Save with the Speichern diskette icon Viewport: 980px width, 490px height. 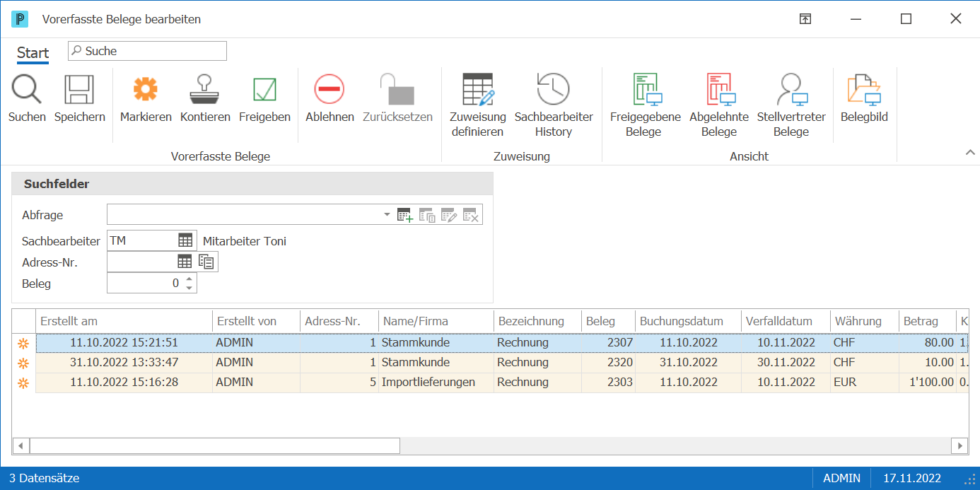79,90
